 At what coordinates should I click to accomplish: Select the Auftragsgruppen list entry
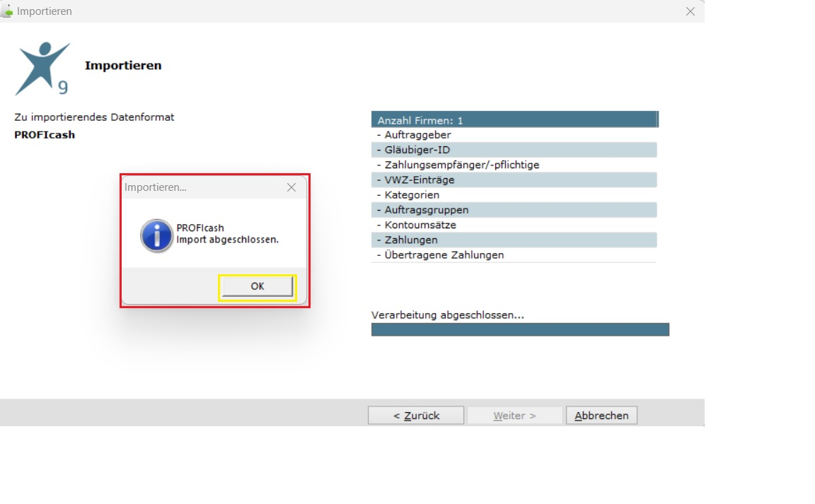click(x=514, y=211)
